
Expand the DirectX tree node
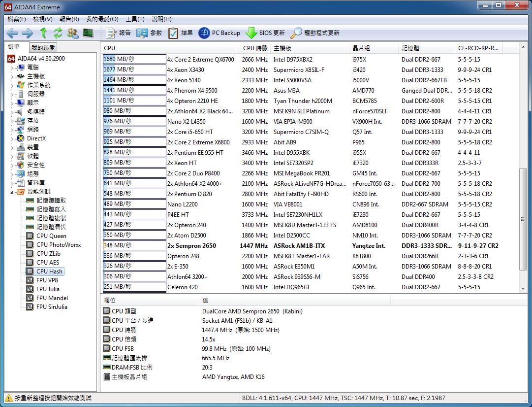point(12,138)
